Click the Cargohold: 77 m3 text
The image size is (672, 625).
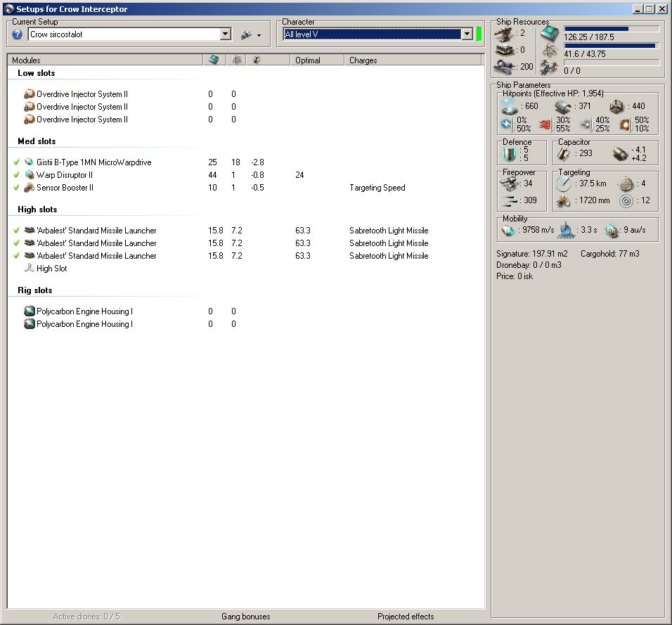[610, 254]
